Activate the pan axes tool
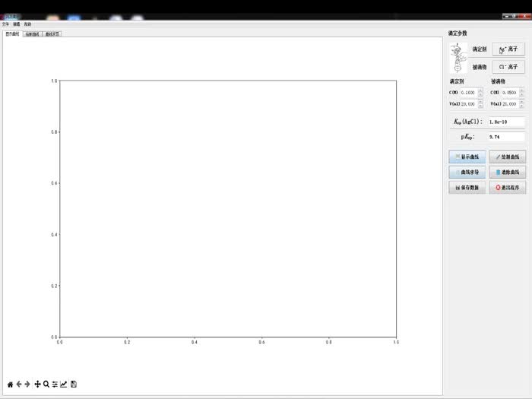This screenshot has width=532, height=399. pyautogui.click(x=37, y=385)
